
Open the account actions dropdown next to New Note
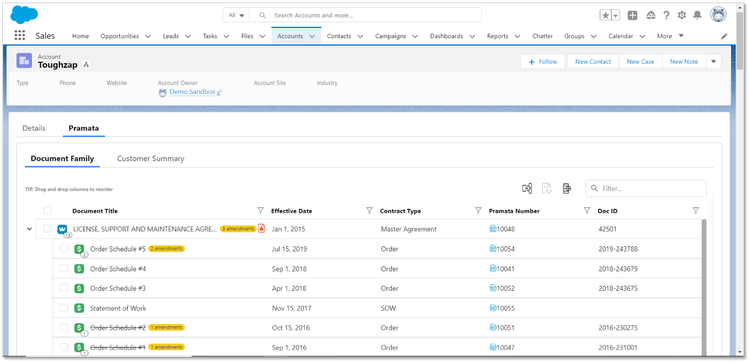coord(714,61)
